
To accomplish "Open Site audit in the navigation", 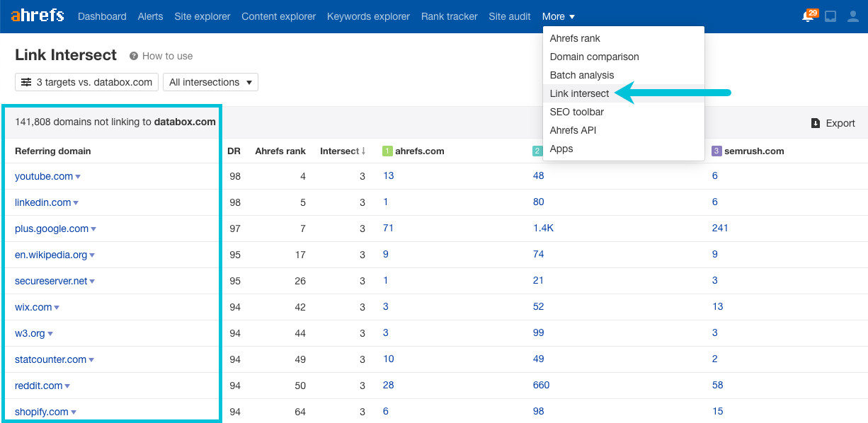I will click(510, 16).
